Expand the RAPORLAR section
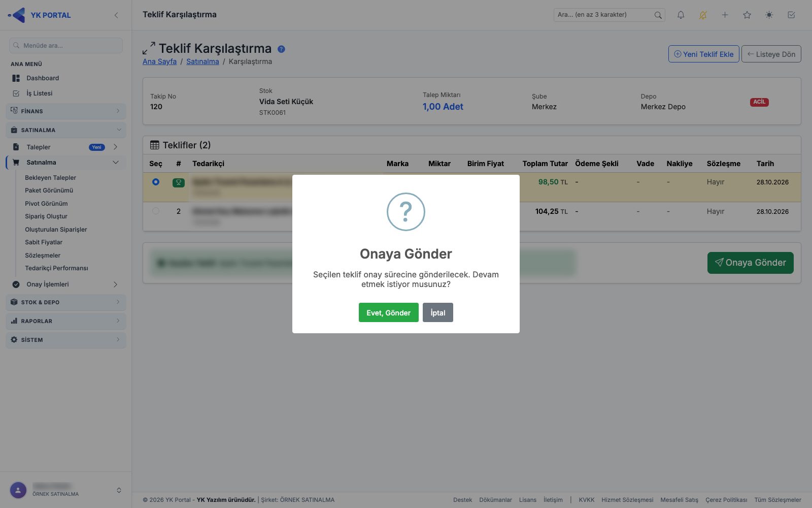The height and width of the screenshot is (508, 812). click(66, 321)
